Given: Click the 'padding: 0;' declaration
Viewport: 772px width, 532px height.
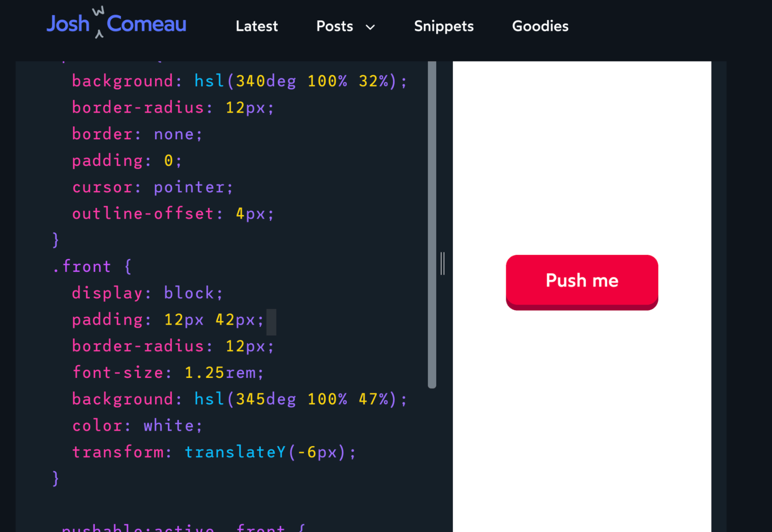Looking at the screenshot, I should [x=127, y=161].
